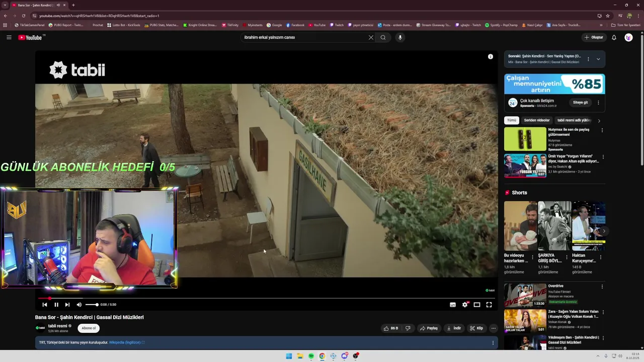Open options for ŞARKIYA GİRİŞ short

pos(567,257)
